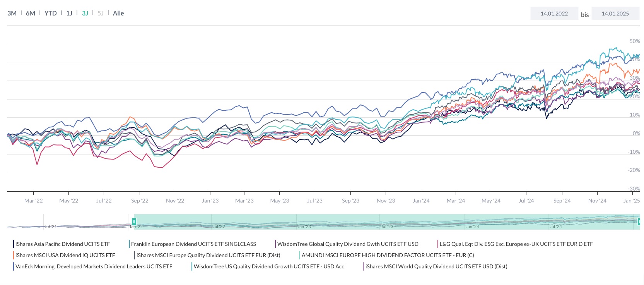The image size is (644, 285).
Task: Select the 1J time range
Action: click(69, 13)
